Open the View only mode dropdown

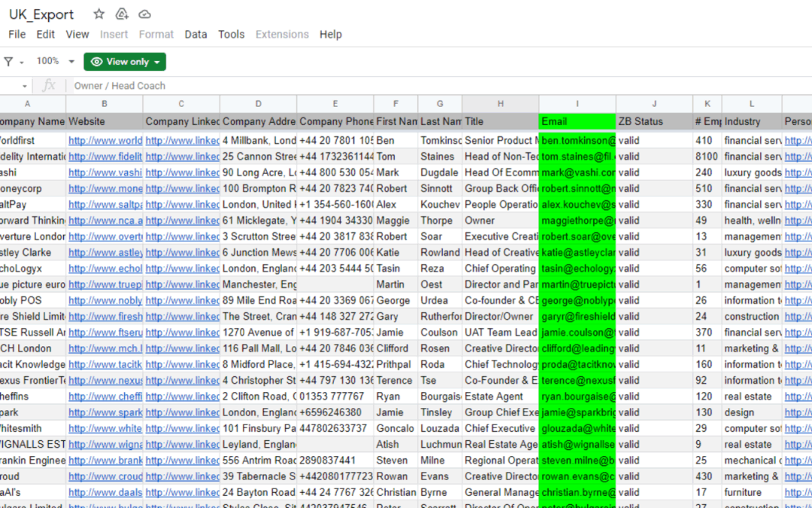pos(125,62)
